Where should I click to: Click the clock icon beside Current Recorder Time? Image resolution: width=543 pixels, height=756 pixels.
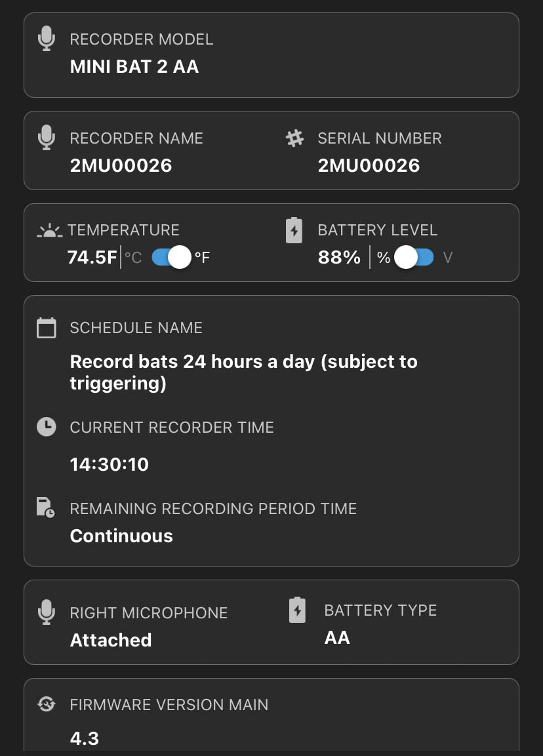pos(46,428)
